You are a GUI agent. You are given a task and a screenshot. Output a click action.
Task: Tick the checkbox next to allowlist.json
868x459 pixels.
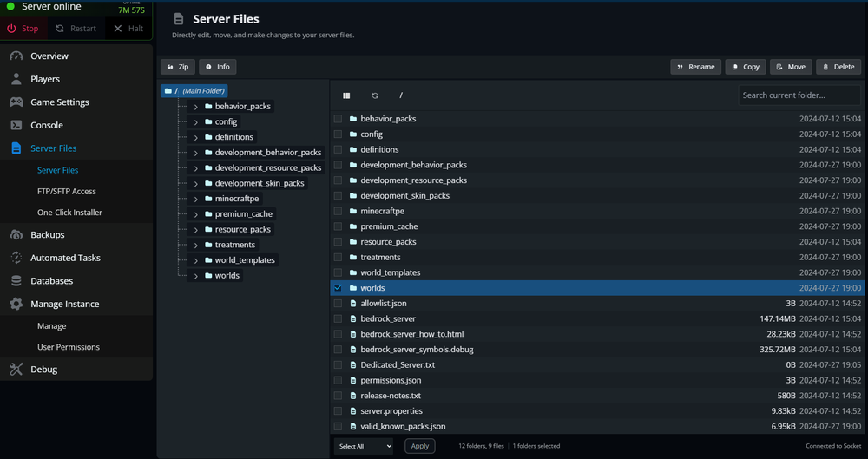tap(338, 304)
